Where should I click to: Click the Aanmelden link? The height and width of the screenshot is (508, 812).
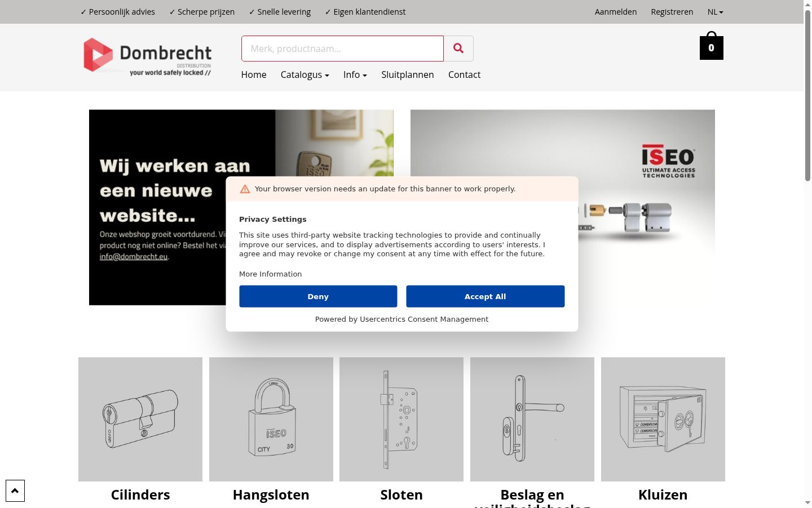pos(616,12)
